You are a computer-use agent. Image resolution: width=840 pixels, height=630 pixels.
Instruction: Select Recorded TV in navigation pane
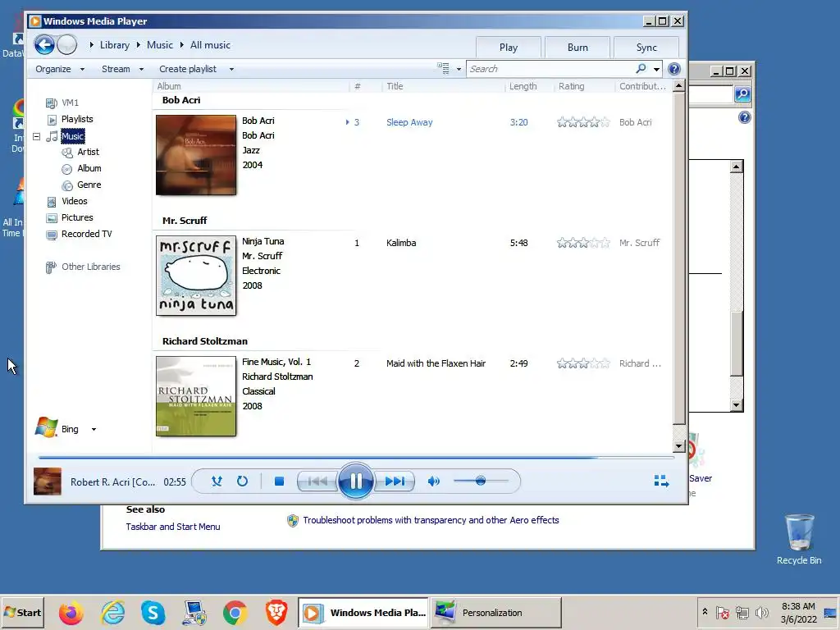coord(86,234)
